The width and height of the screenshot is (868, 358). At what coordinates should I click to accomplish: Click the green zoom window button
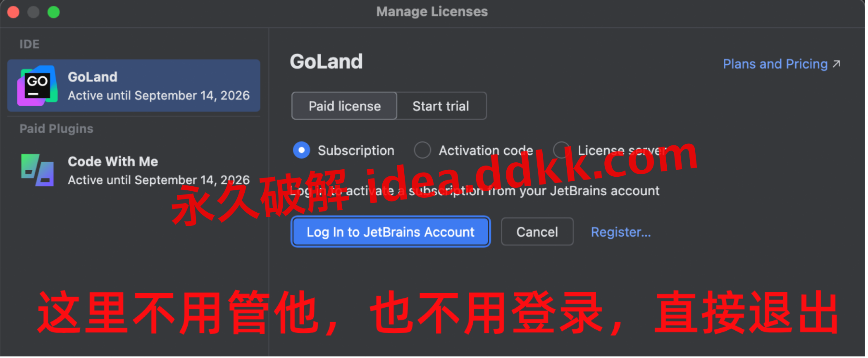tap(54, 12)
